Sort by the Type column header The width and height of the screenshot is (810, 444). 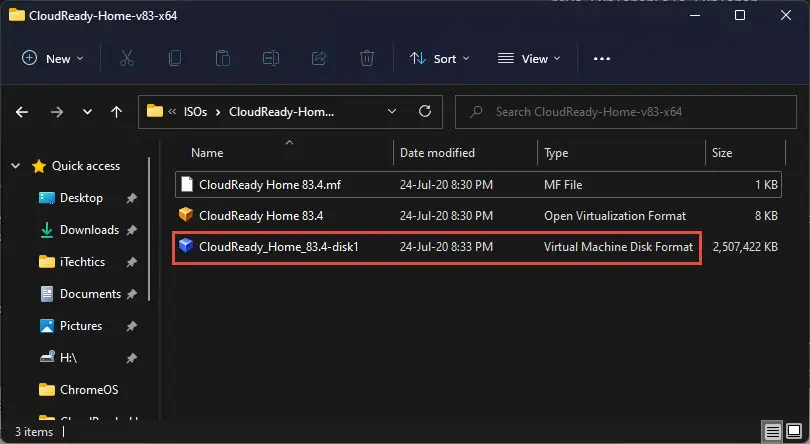click(x=556, y=153)
